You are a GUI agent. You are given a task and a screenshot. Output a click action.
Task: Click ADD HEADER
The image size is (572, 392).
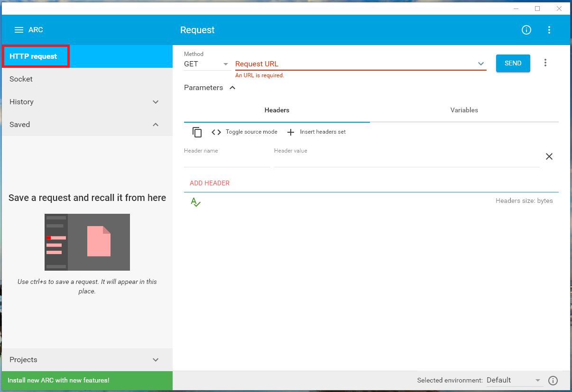[x=210, y=183]
